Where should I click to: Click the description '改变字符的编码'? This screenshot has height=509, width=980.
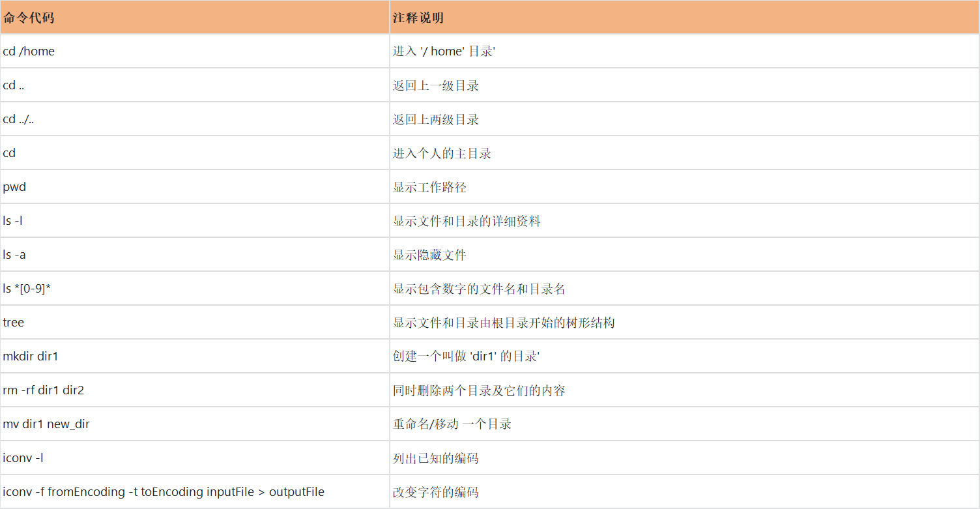(x=435, y=492)
